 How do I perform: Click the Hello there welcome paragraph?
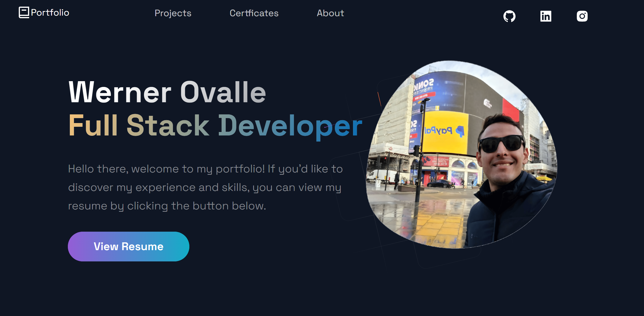click(x=205, y=187)
